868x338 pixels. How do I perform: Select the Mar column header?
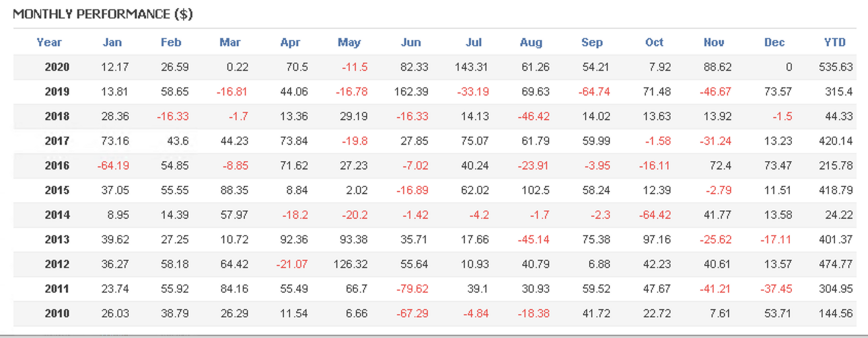tap(230, 42)
